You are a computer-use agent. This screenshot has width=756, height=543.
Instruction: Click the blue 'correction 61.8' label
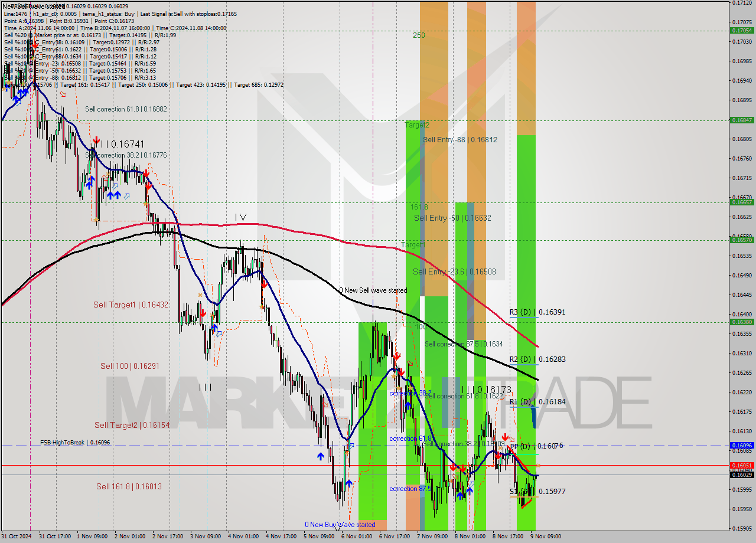(x=410, y=439)
